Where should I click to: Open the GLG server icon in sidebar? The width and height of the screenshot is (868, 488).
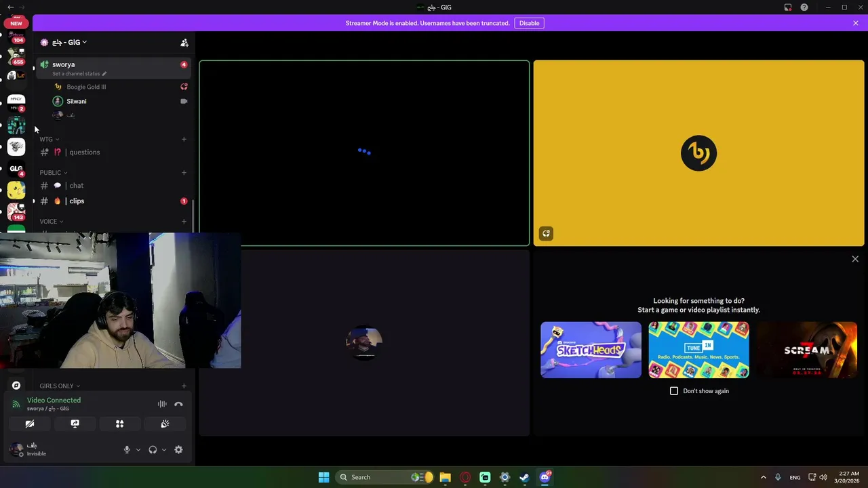click(16, 169)
